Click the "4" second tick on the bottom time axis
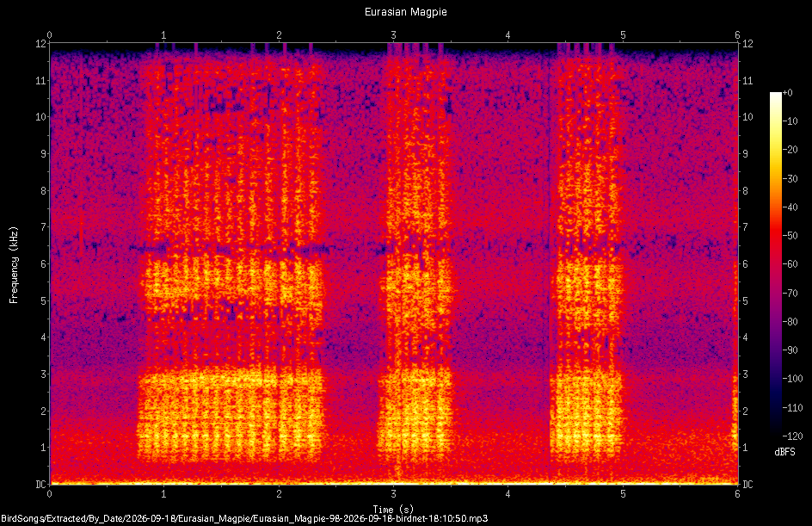This screenshot has width=812, height=526. tap(508, 494)
